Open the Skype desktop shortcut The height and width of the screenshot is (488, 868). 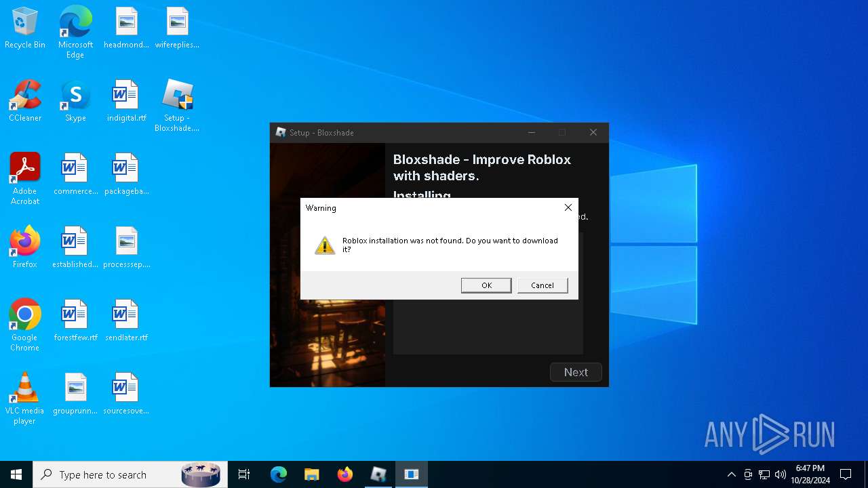coord(75,101)
